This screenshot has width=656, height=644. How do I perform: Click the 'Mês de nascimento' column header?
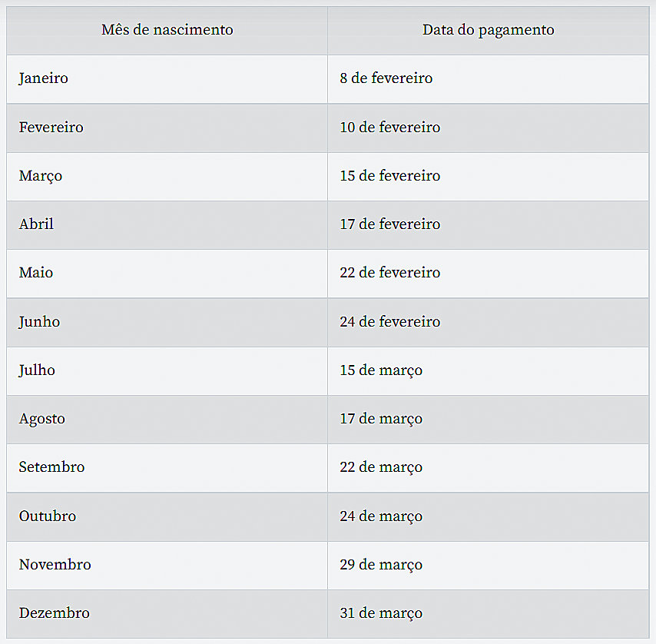167,31
